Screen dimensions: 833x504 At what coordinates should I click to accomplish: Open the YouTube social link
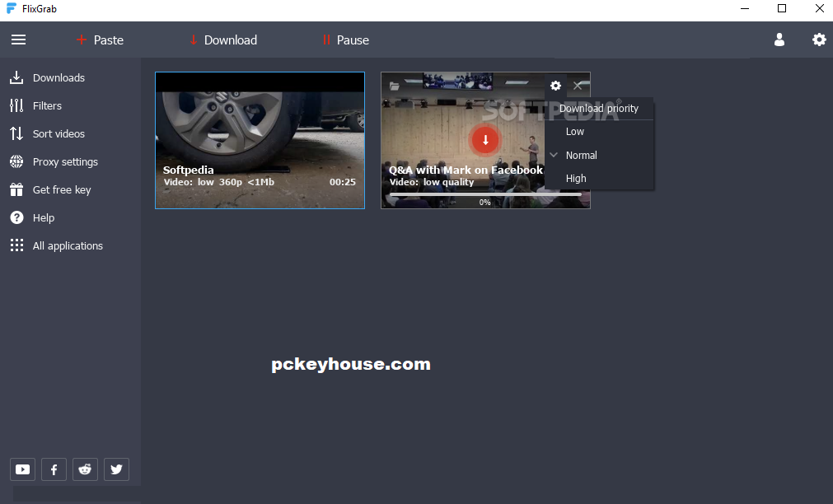tap(23, 469)
